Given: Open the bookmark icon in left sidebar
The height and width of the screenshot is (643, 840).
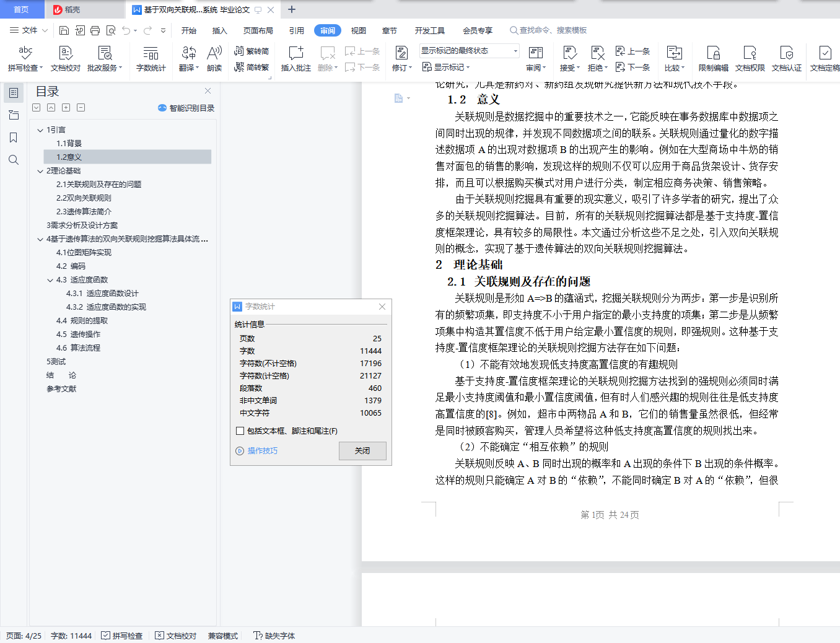Looking at the screenshot, I should tap(14, 138).
